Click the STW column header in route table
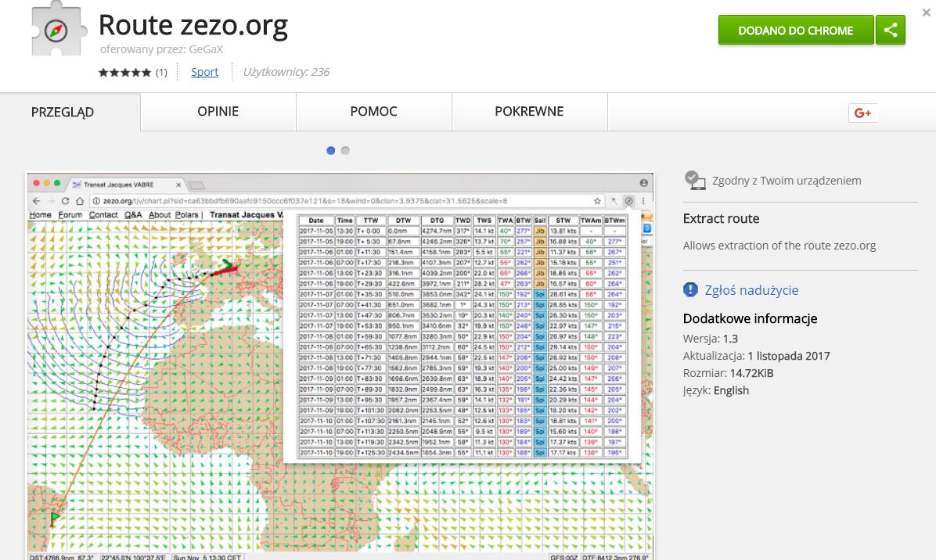The image size is (936, 560). (563, 221)
